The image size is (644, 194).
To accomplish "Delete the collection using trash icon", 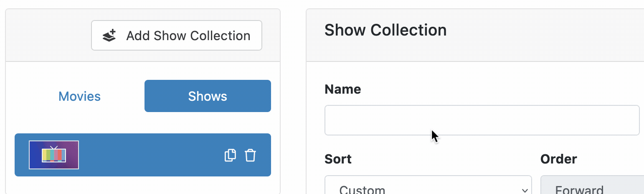I will pyautogui.click(x=250, y=155).
